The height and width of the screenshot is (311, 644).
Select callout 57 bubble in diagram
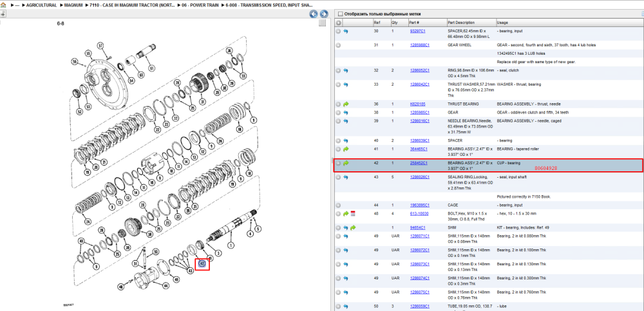[101, 45]
